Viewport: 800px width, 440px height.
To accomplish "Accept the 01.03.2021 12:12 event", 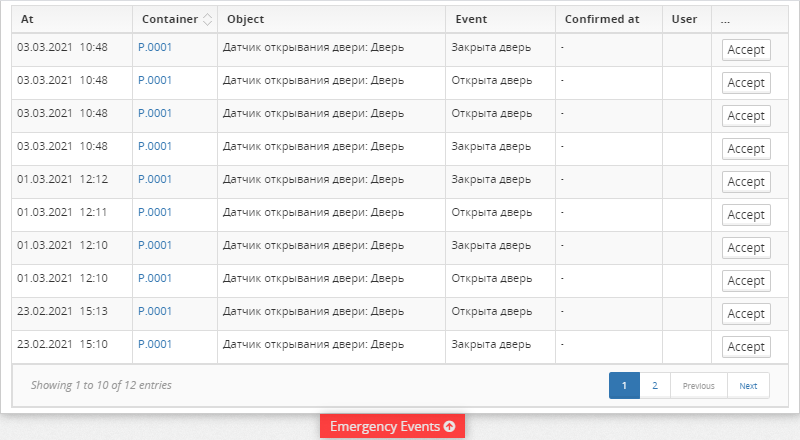I will 746,182.
